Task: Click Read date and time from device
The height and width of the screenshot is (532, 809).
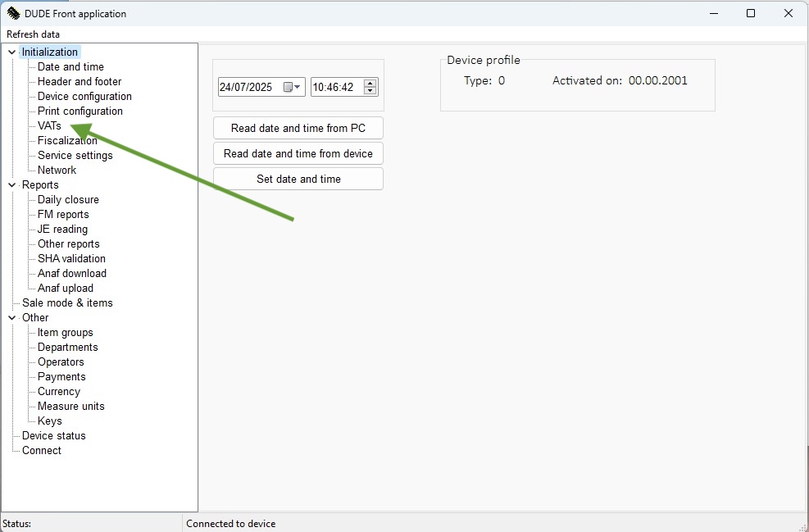Action: [x=298, y=153]
